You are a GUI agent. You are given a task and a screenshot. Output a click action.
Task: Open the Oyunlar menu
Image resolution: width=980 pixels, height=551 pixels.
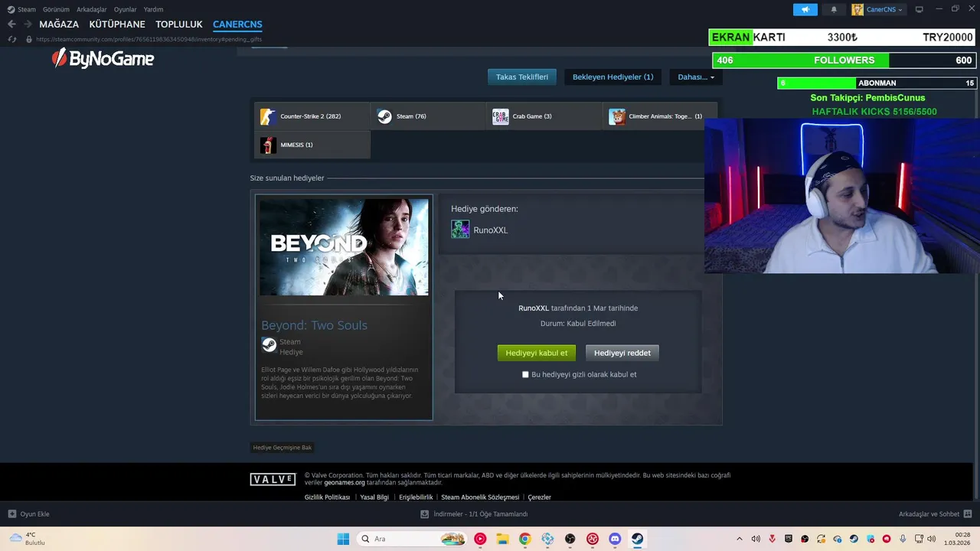(x=125, y=10)
